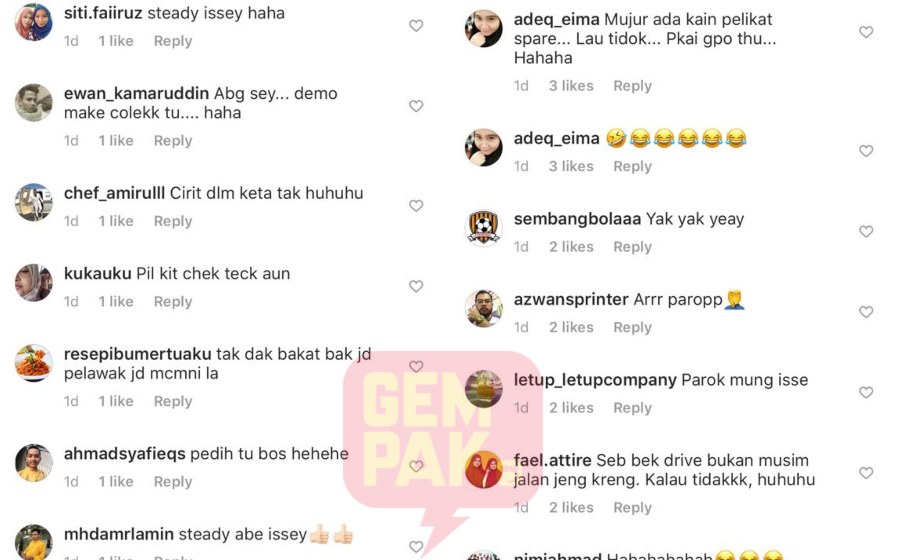View 2 likes on azwansprinter's comment
The width and height of the screenshot is (900, 560).
point(571,327)
